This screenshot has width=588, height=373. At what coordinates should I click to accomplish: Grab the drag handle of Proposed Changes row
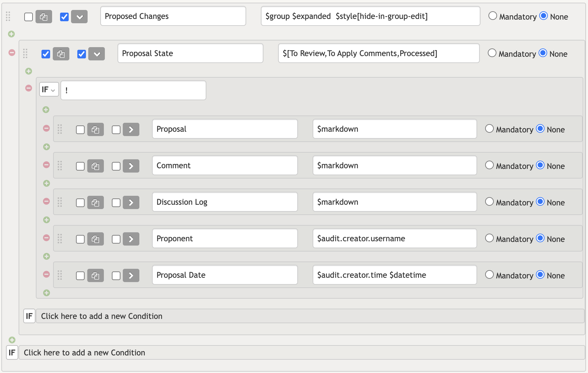pyautogui.click(x=8, y=16)
